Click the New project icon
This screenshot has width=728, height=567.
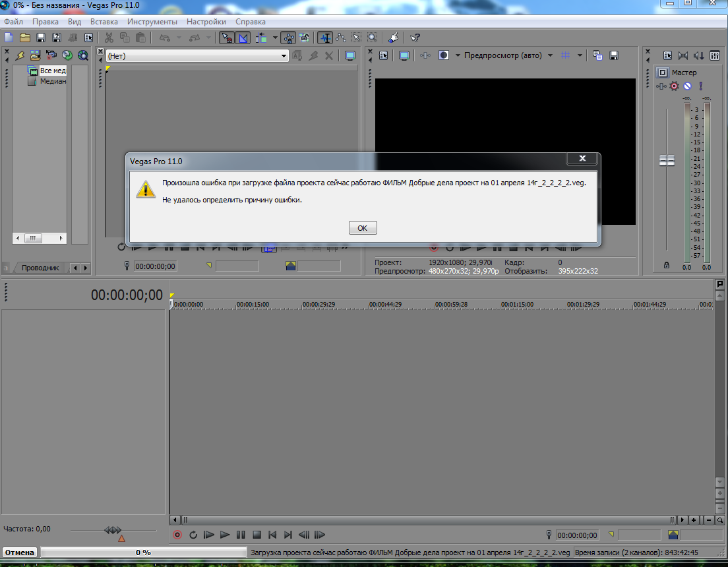pos(9,38)
